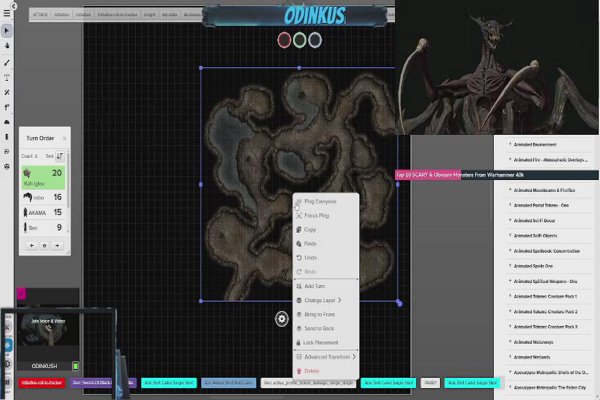Expand Animated Tokens: Creature Pack 1
This screenshot has width=600, height=400.
click(x=549, y=296)
